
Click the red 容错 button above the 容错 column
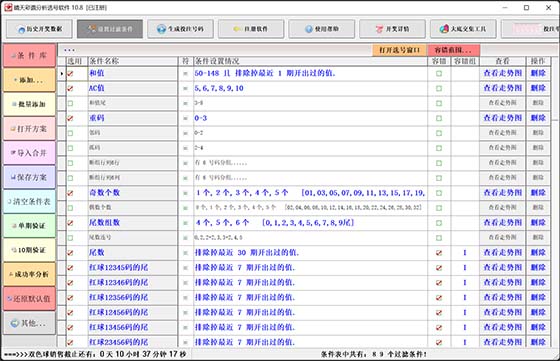coord(453,50)
